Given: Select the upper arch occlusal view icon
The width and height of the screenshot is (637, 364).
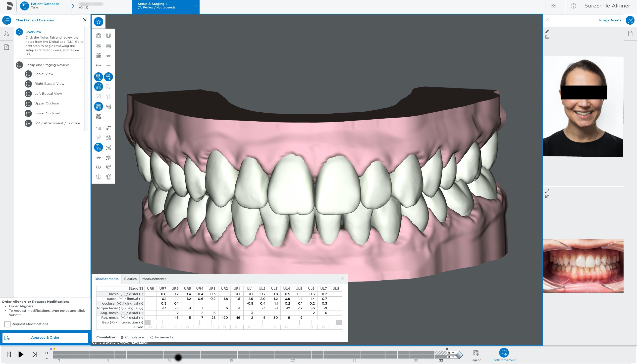Looking at the screenshot, I should (99, 36).
